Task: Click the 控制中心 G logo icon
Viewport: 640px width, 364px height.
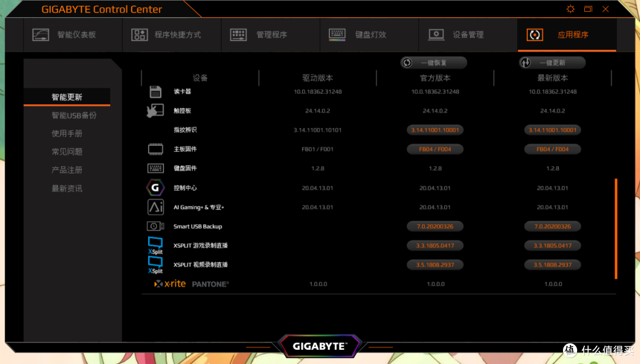Action: click(155, 188)
